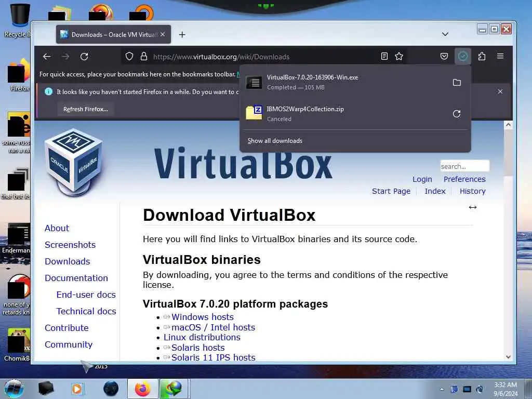
Task: Click Show all downloads
Action: coord(275,141)
